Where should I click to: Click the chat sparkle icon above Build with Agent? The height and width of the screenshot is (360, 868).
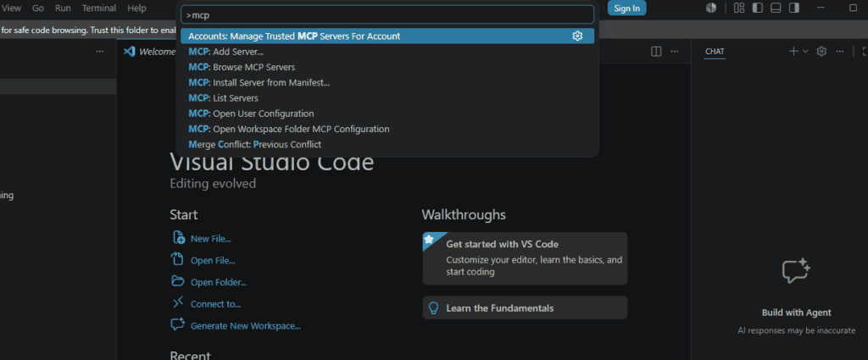tap(796, 271)
